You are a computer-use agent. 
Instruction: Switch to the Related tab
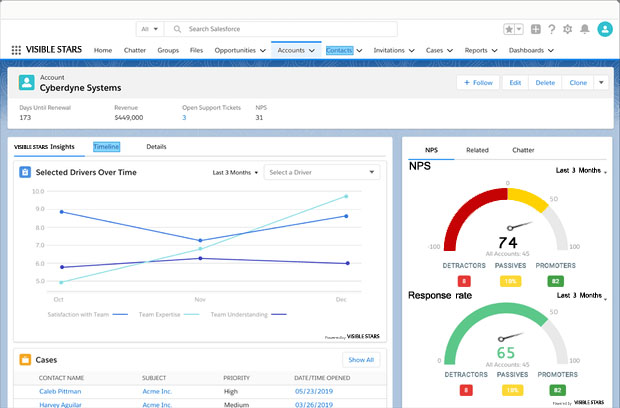click(477, 150)
